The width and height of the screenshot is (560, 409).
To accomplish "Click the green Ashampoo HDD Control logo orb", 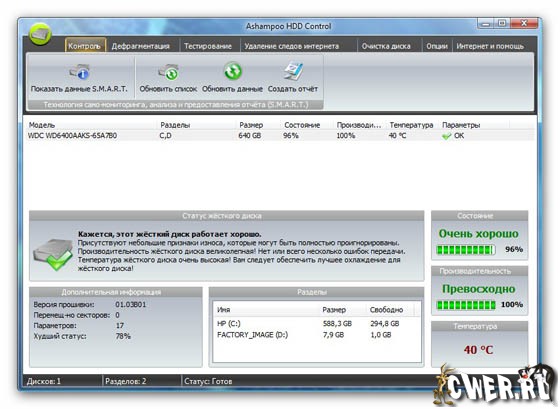I will pos(40,34).
